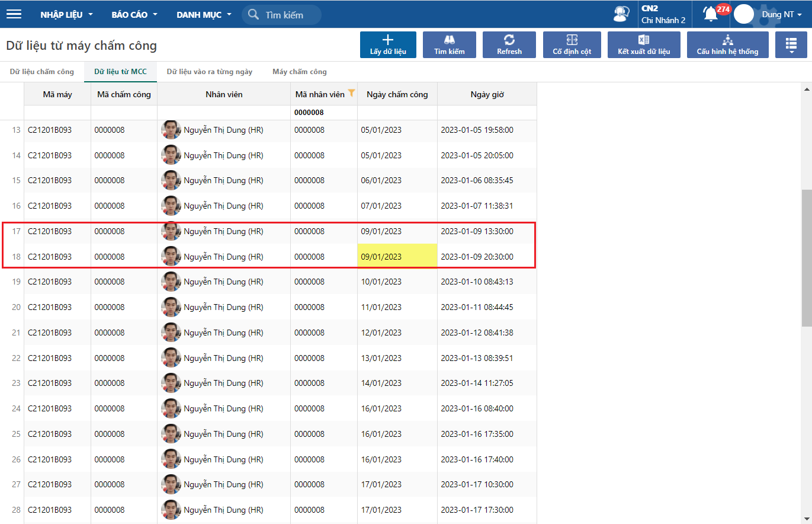Screen dimensions: 812x524
Task: Expand the NHẬP LIỆU dropdown menu
Action: (66, 14)
